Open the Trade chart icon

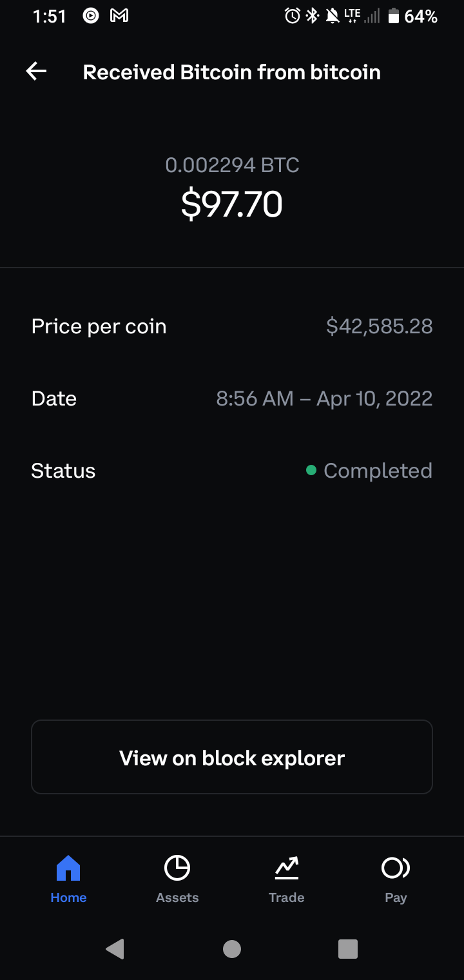tap(286, 868)
